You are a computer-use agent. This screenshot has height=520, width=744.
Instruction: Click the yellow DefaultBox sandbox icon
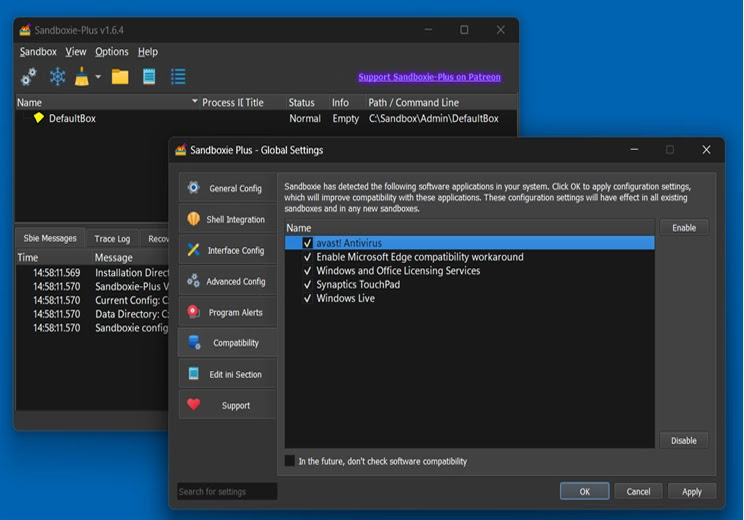coord(39,118)
